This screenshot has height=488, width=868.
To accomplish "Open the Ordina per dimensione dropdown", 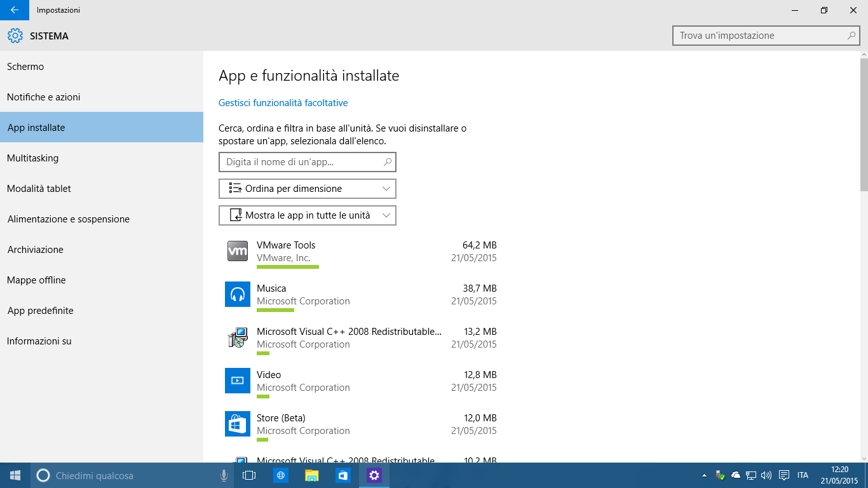I will click(308, 189).
